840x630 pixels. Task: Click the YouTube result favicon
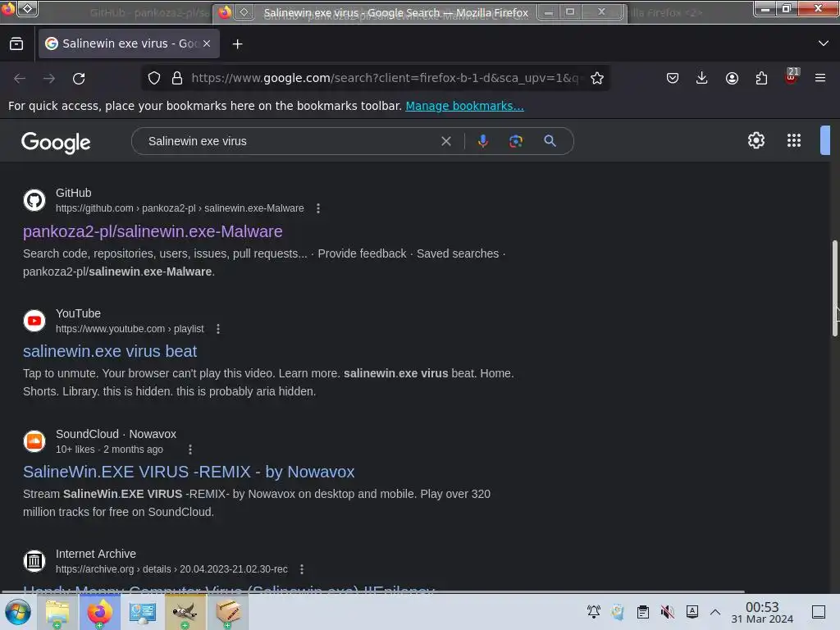tap(34, 321)
